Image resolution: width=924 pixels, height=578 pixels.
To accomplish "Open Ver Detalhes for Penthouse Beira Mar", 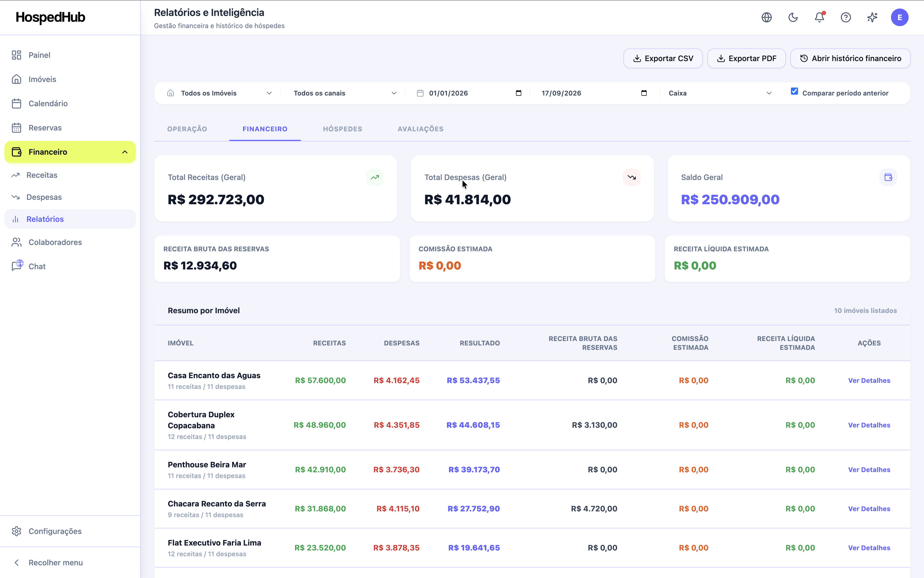I will 869,470.
